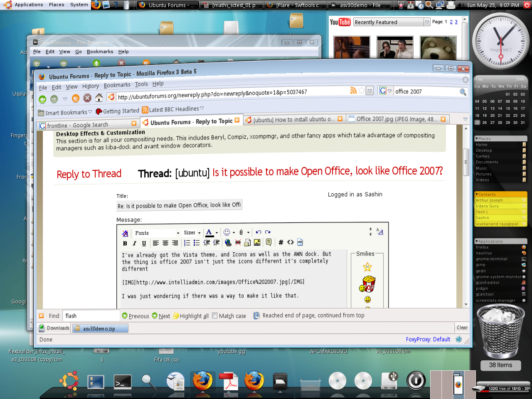The width and height of the screenshot is (532, 399).
Task: Open the text color dropdown arrow
Action: click(217, 233)
